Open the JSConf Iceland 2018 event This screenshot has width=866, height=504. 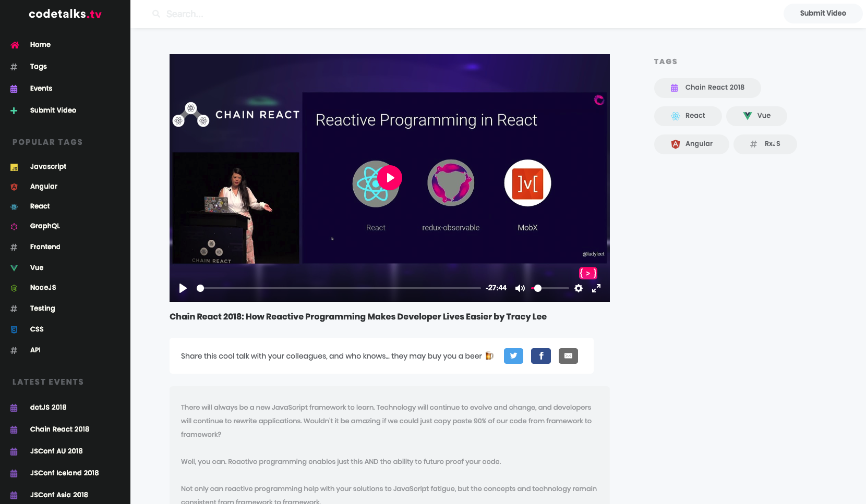[64, 473]
